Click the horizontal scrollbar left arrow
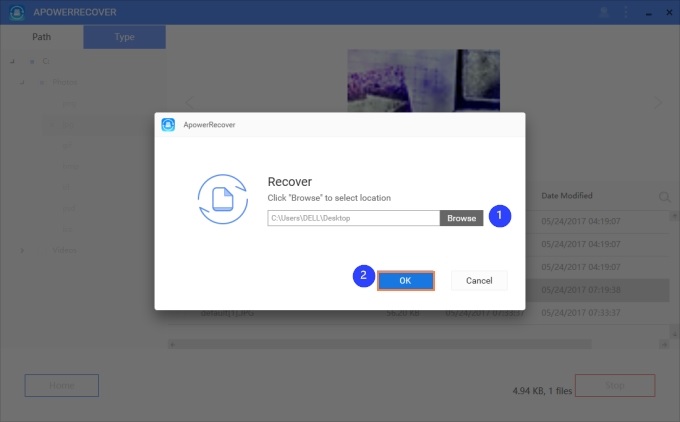 pyautogui.click(x=172, y=344)
